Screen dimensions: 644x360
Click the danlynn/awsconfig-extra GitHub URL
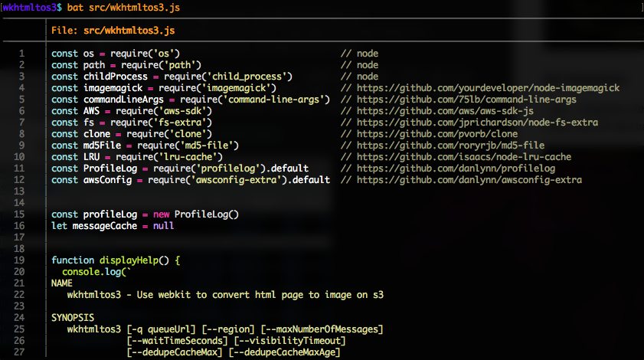pos(469,180)
